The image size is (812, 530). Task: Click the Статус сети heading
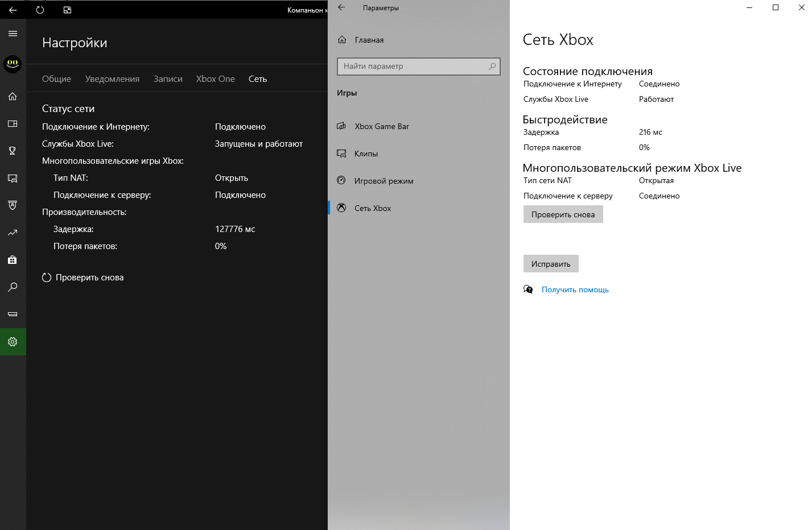coord(68,109)
